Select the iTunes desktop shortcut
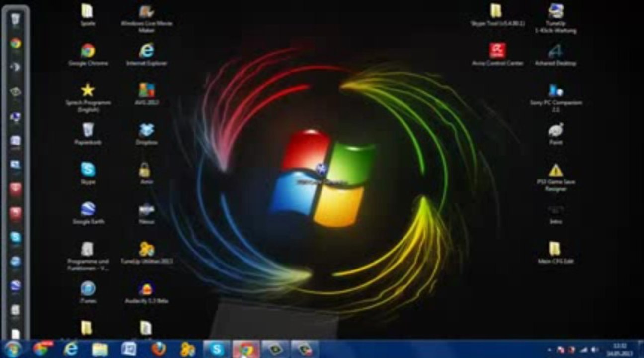This screenshot has height=358, width=644. point(88,292)
